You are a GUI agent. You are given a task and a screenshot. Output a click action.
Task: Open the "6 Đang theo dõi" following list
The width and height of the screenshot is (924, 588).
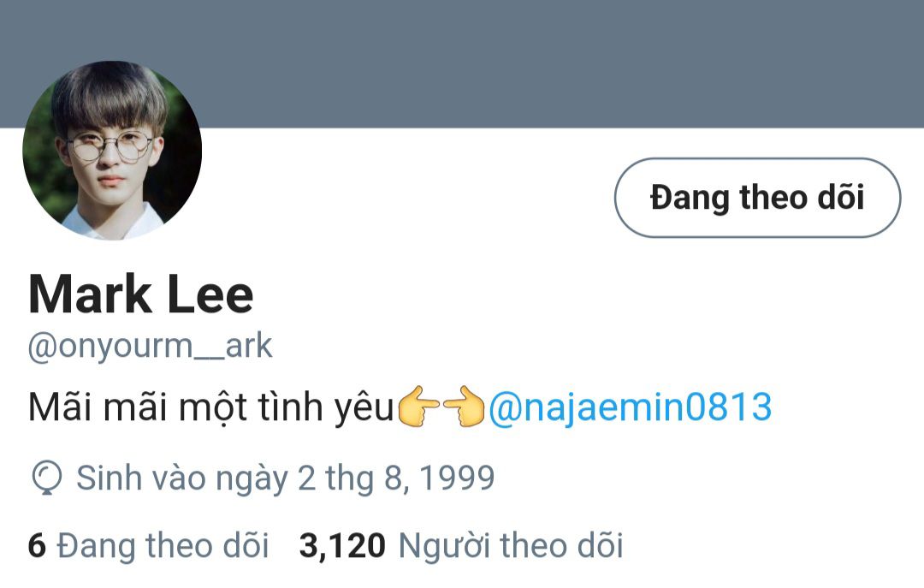pos(149,545)
